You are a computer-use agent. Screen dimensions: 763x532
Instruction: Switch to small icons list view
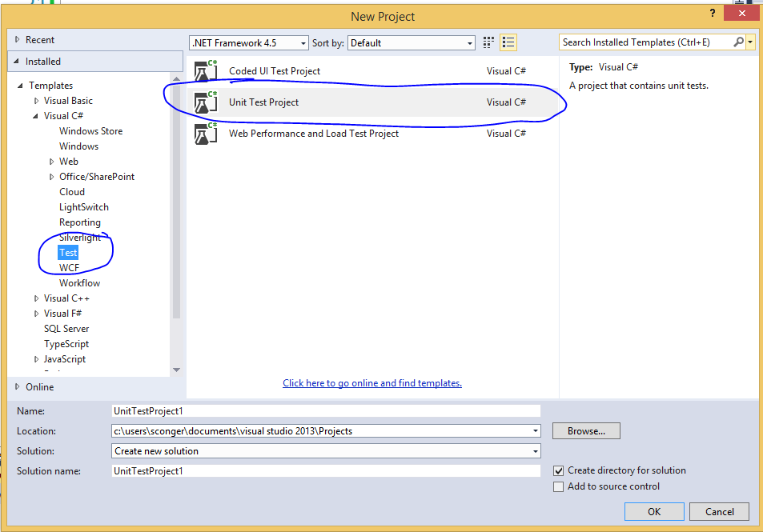click(x=508, y=42)
